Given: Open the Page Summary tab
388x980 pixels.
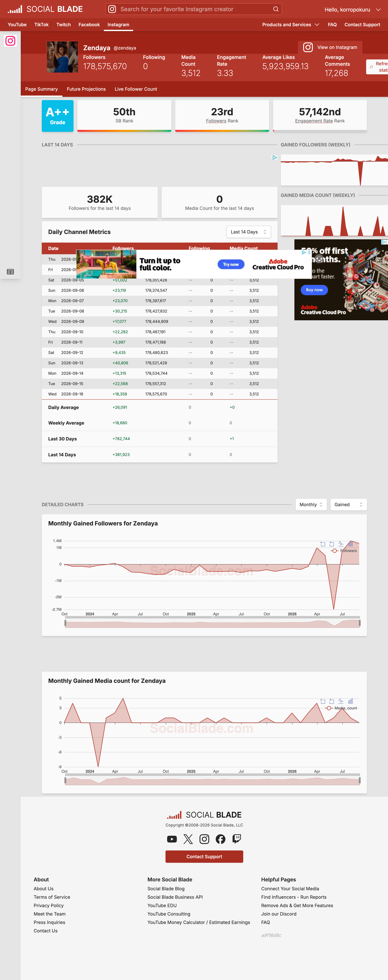Looking at the screenshot, I should click(x=41, y=89).
